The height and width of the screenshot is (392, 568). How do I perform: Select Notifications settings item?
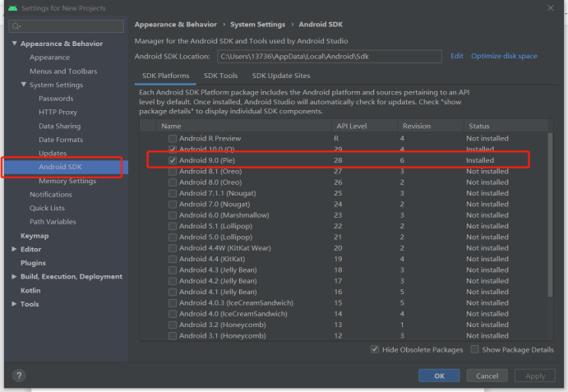coord(51,195)
